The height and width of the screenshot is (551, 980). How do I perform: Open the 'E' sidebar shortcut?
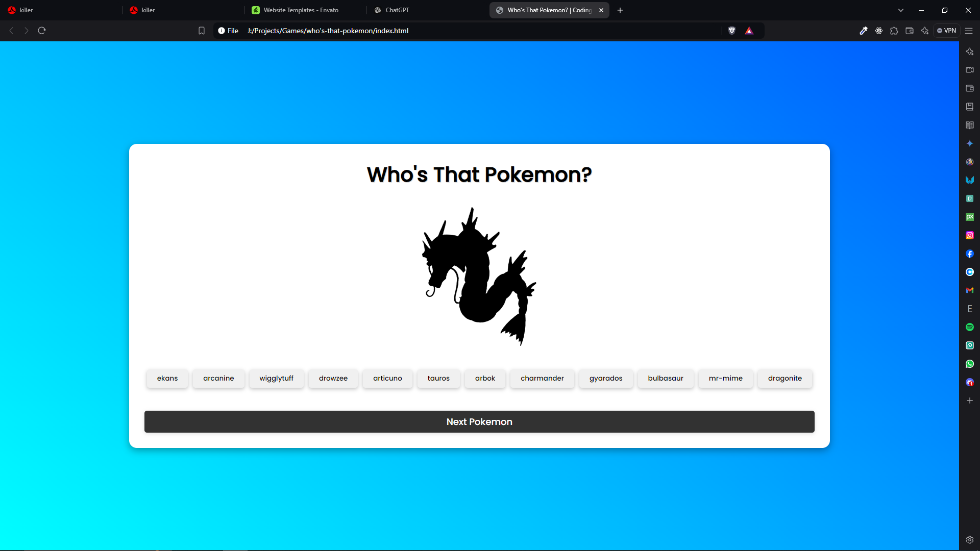pyautogui.click(x=970, y=309)
